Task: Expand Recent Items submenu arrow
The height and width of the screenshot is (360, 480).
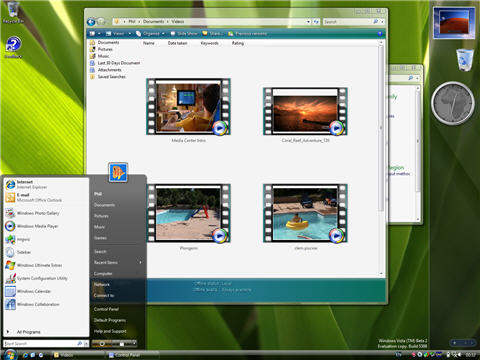Action: (140, 263)
